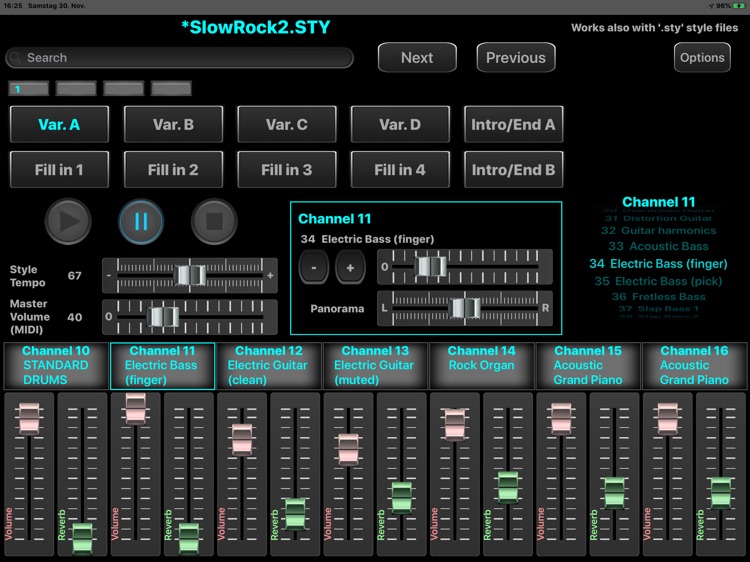Image resolution: width=750 pixels, height=562 pixels.
Task: Trigger Fill in 2
Action: click(x=173, y=170)
